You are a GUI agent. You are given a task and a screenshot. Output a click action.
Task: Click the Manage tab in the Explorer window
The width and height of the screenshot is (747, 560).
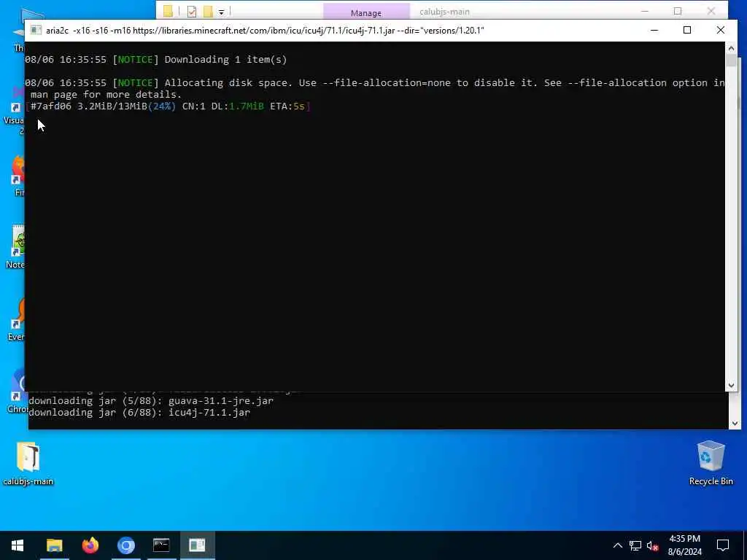[366, 13]
